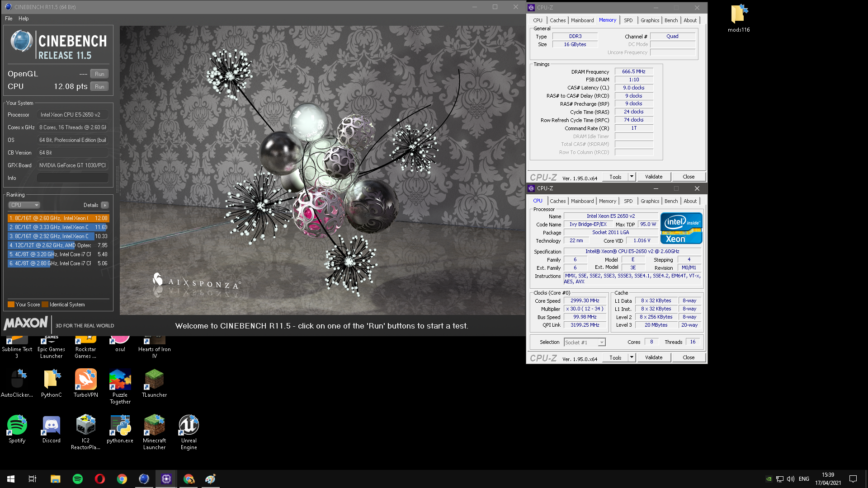Launch TurboVPN from the desktop
The width and height of the screenshot is (868, 488).
[85, 383]
